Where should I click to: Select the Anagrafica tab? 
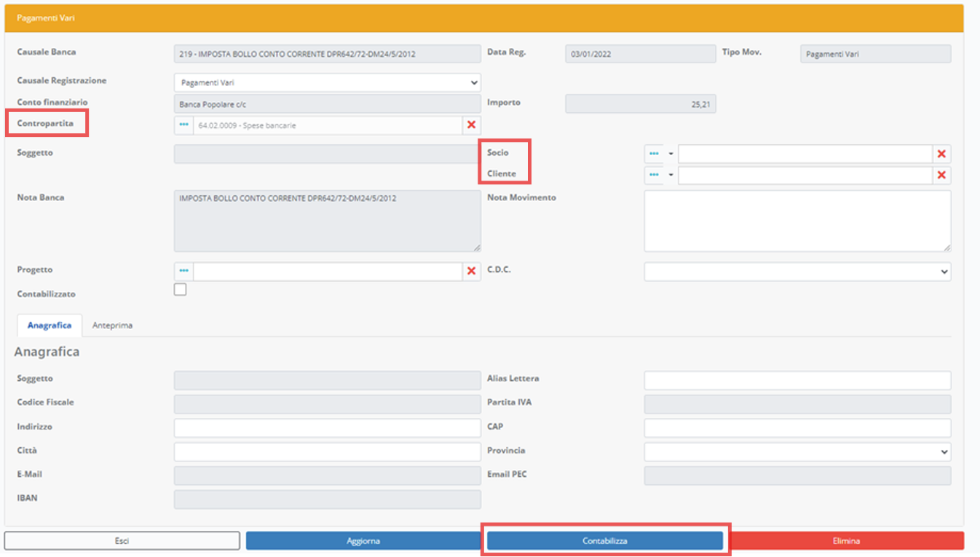tap(50, 325)
